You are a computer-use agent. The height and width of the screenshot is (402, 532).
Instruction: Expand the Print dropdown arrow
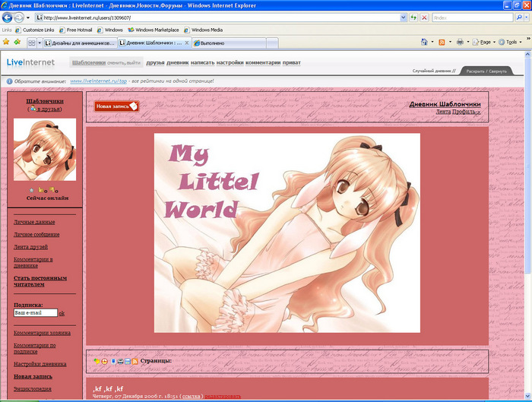coord(468,42)
